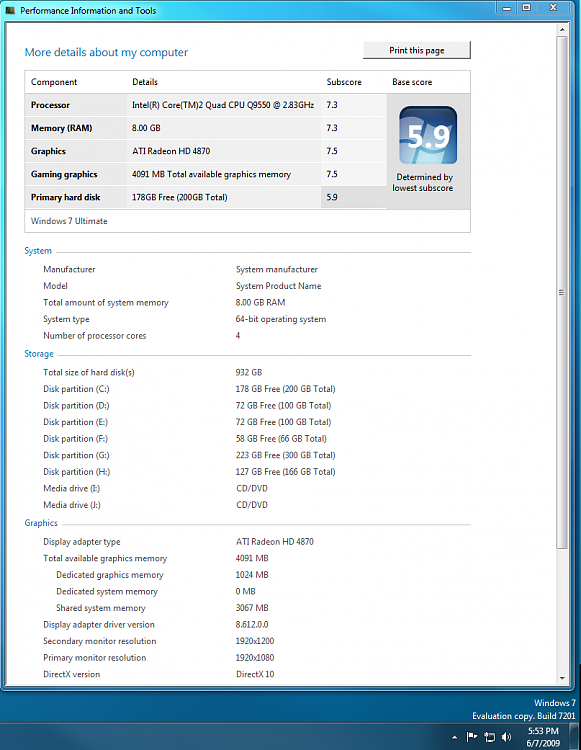
Task: Click the Show desktop button
Action: (x=575, y=737)
